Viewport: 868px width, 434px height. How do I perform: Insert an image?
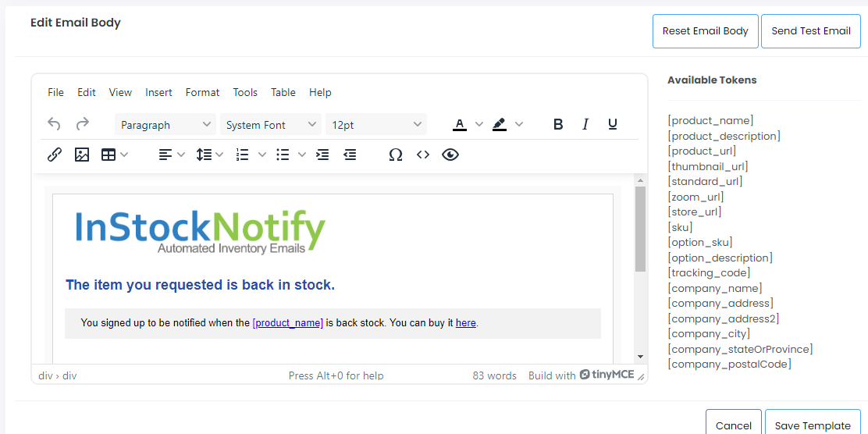coord(82,155)
